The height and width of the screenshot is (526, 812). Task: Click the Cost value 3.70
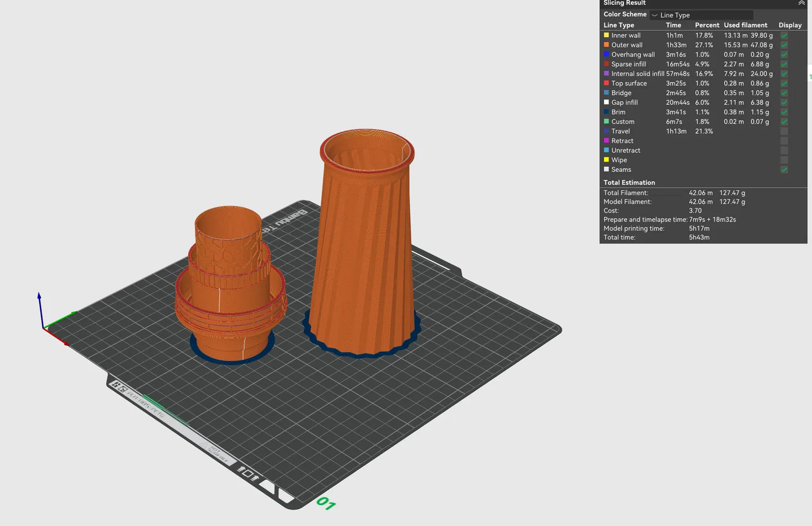pos(695,211)
